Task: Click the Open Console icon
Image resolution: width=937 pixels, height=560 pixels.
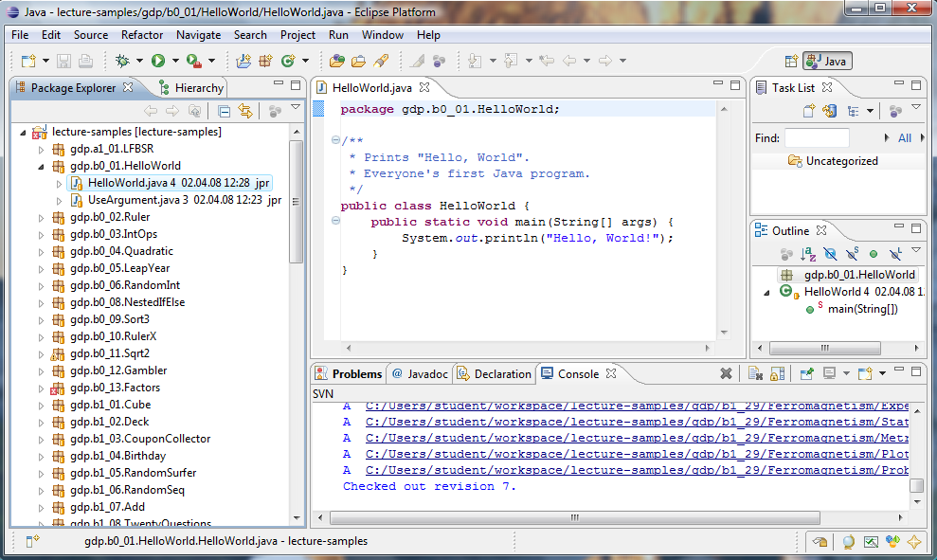Action: [865, 374]
